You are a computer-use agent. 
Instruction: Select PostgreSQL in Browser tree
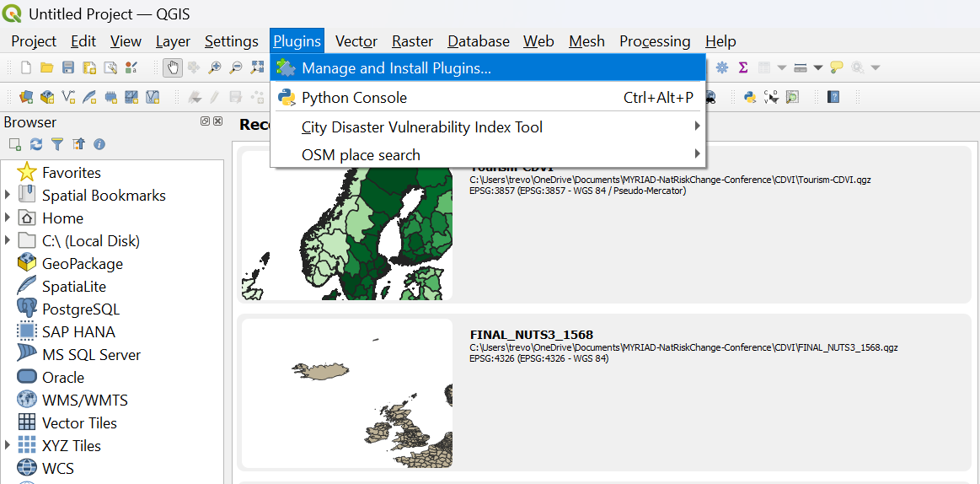pos(81,309)
